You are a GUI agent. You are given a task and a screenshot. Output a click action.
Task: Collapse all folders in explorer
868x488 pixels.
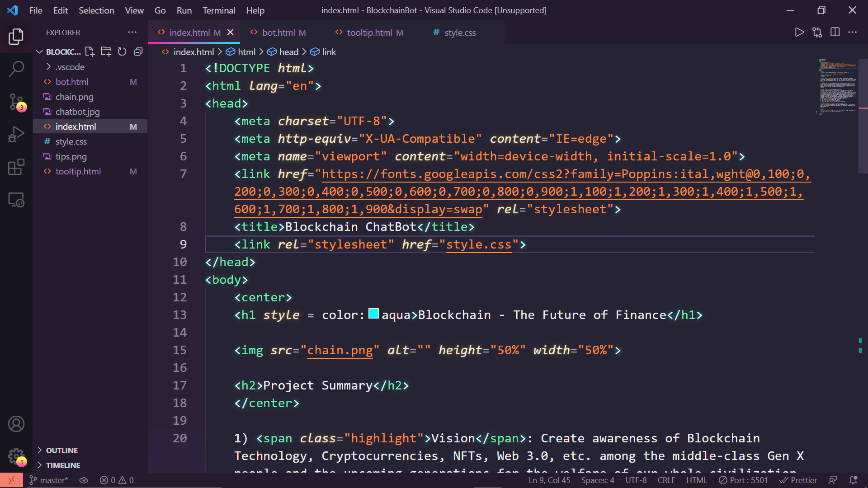click(138, 52)
